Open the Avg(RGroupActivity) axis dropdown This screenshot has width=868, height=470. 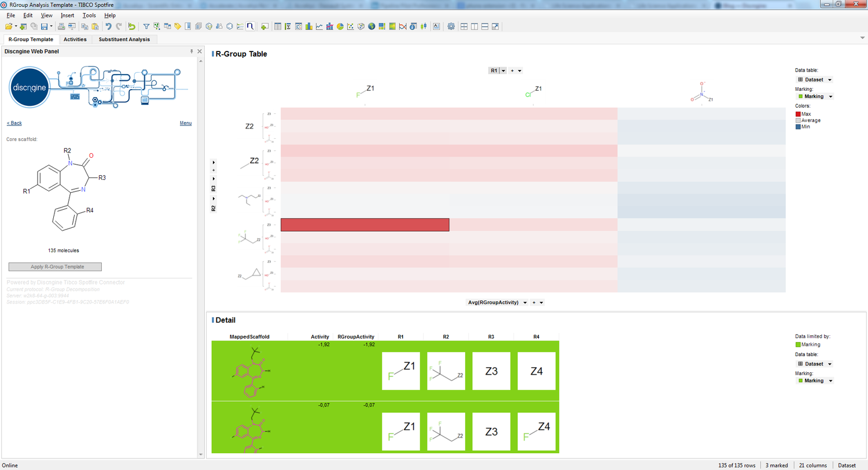[x=525, y=302]
